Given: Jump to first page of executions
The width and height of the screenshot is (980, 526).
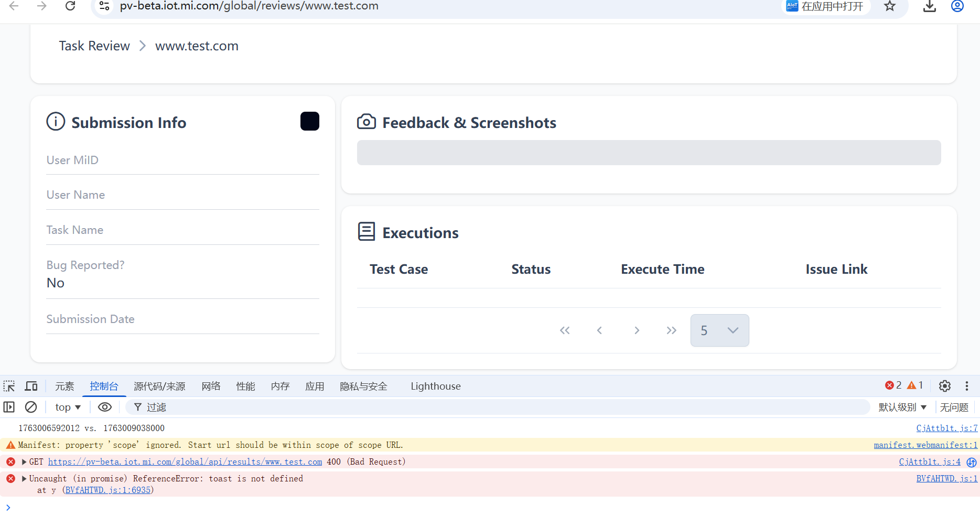Looking at the screenshot, I should [564, 330].
